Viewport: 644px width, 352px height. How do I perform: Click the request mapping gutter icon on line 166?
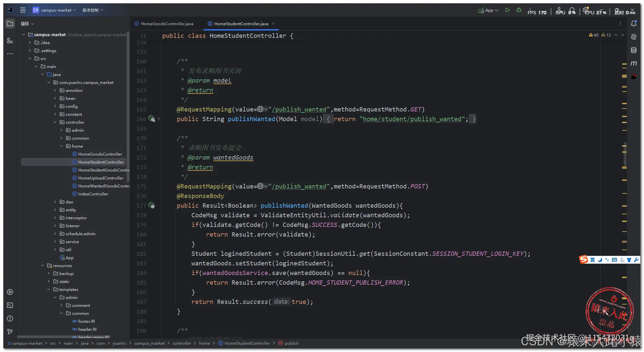tap(152, 119)
